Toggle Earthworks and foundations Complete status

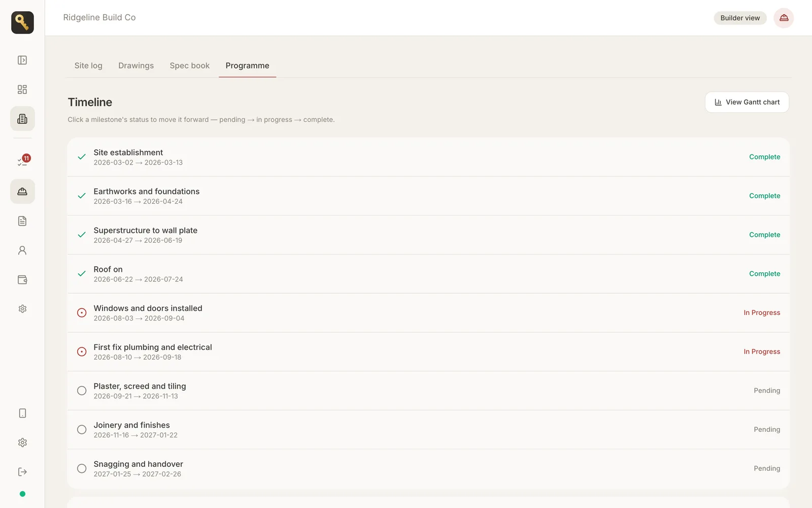(x=765, y=196)
